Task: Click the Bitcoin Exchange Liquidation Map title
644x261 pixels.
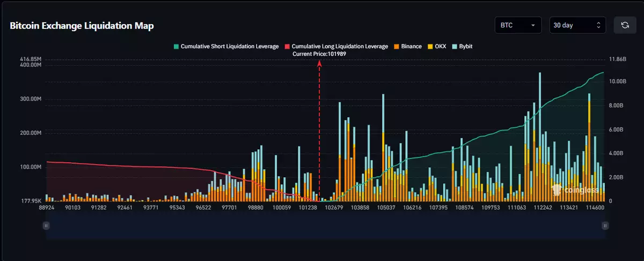Action: (82, 26)
